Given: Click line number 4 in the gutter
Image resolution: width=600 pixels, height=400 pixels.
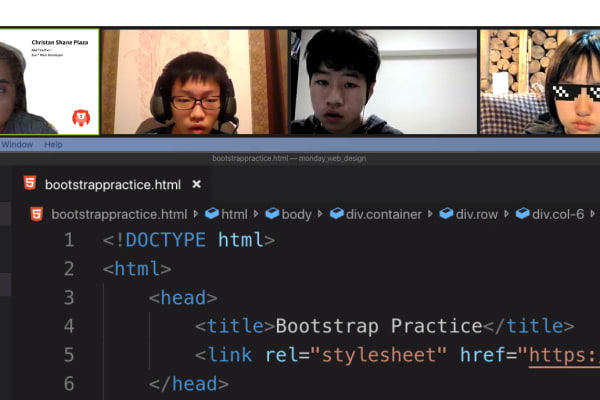Looking at the screenshot, I should pos(69,326).
